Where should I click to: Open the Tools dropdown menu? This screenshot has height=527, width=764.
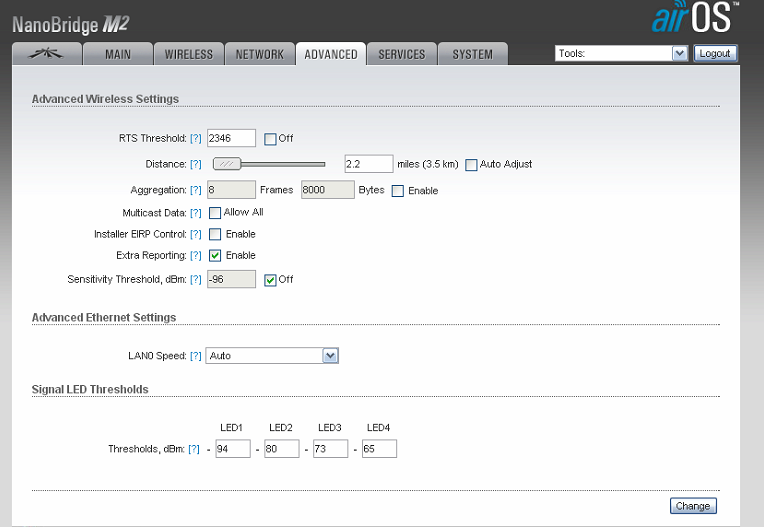(x=680, y=53)
